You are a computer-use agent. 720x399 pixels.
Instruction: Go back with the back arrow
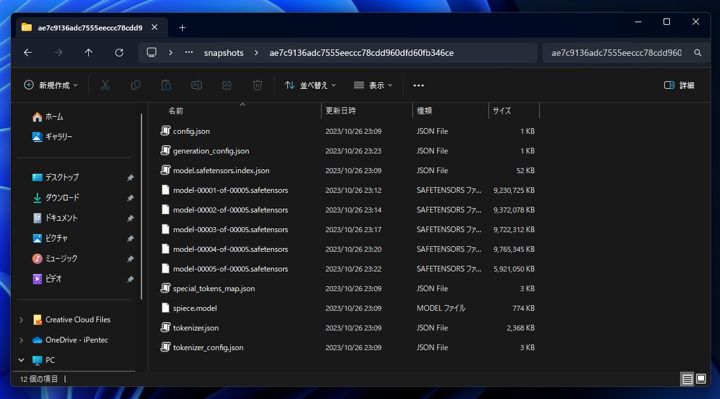(x=28, y=53)
